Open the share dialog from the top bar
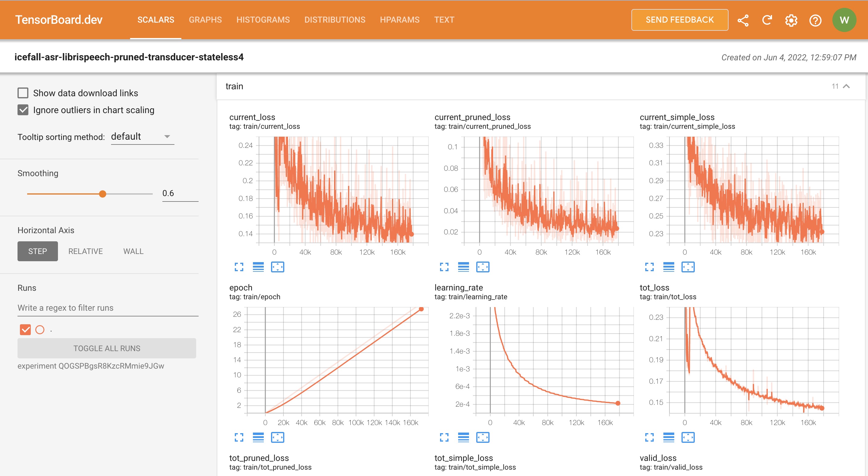The image size is (868, 476). [743, 20]
